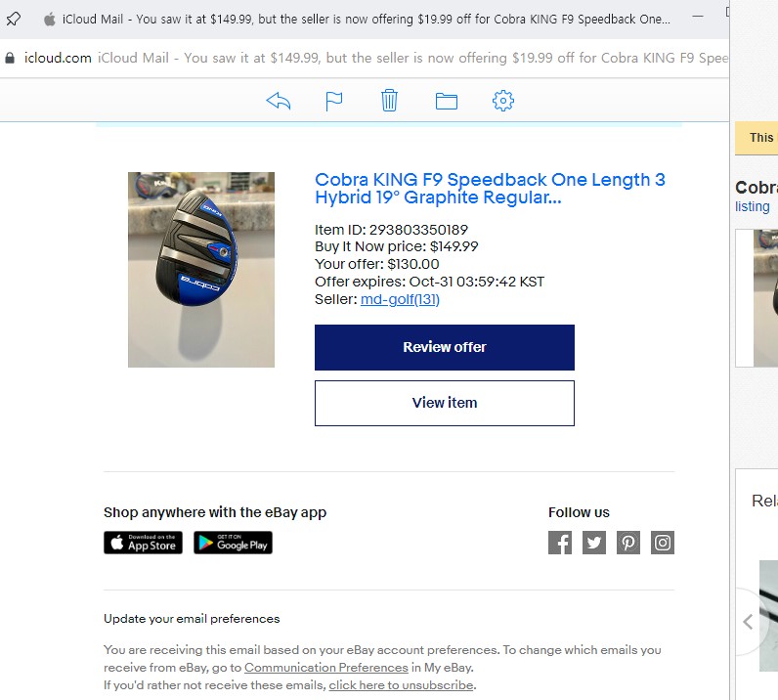The image size is (778, 700).
Task: Click the Cobra hybrid club product photo
Action: click(201, 270)
